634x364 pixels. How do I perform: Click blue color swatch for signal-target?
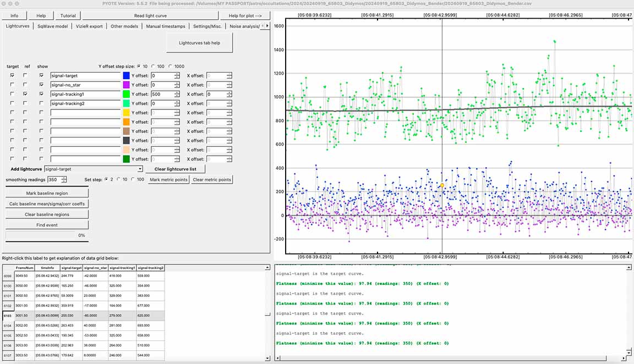(126, 75)
